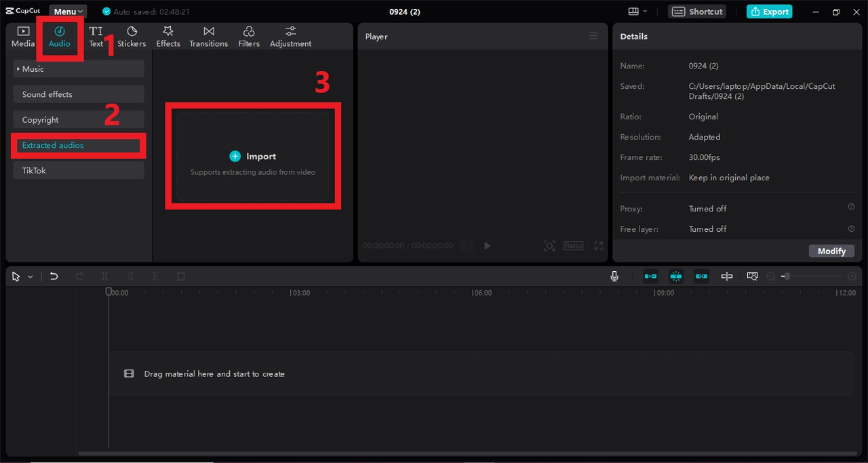Screen dimensions: 868x463
Task: Open the Menu dropdown
Action: (68, 12)
